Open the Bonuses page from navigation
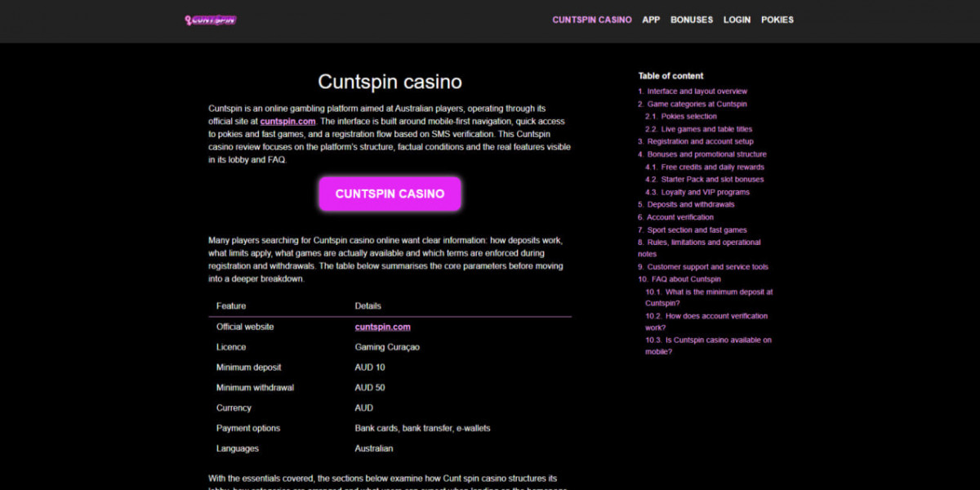 coord(692,20)
